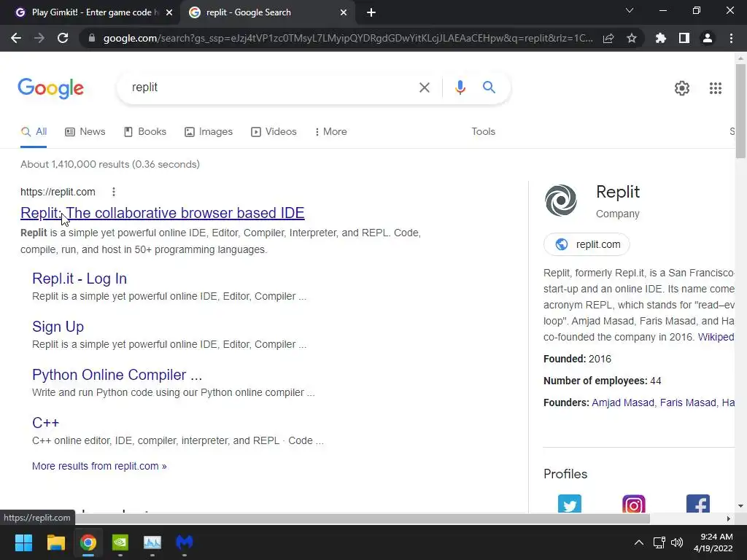Screen dimensions: 747x560
Task: Open the Replit Twitter profile icon
Action: tap(570, 504)
